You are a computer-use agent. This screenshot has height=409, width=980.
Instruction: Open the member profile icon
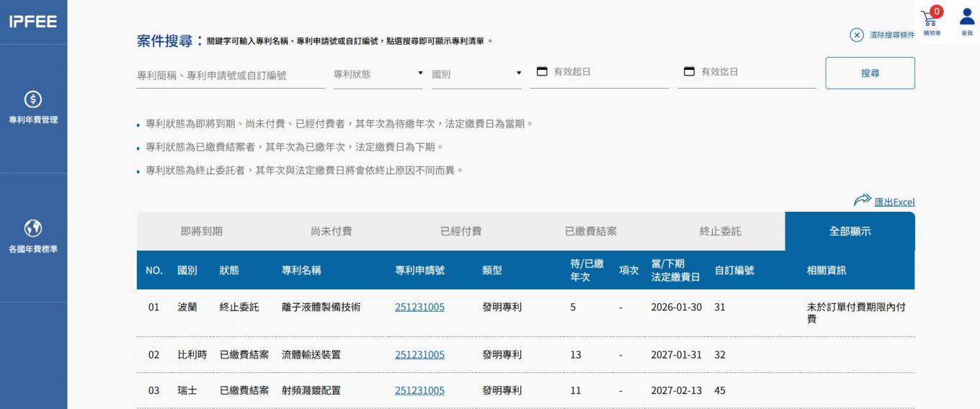coord(966,17)
